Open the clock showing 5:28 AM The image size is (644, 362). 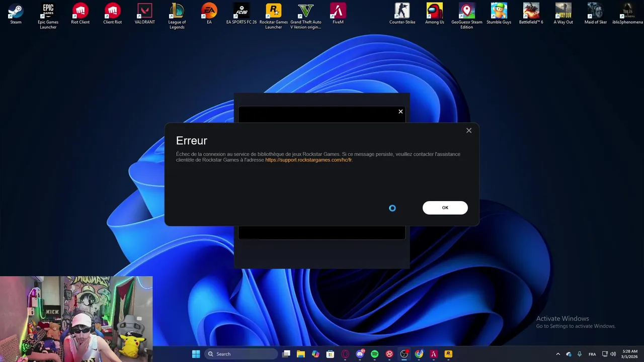coord(630,354)
